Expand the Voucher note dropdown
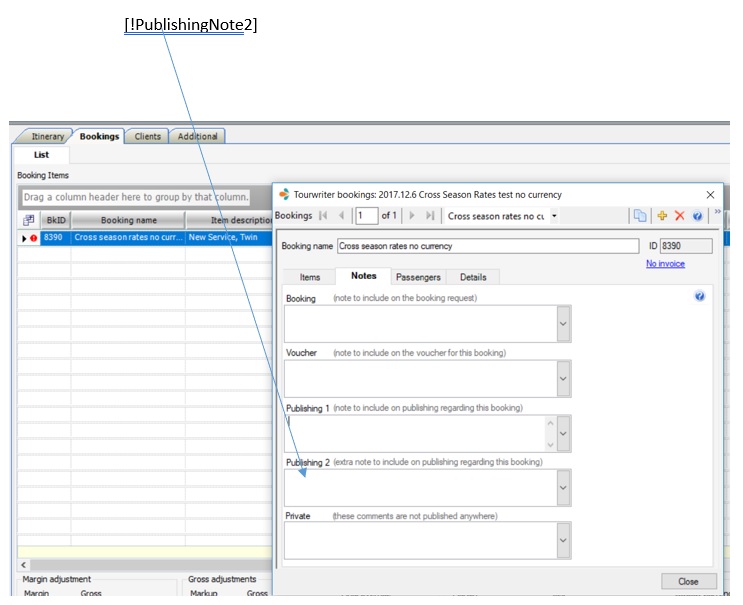 (x=563, y=379)
